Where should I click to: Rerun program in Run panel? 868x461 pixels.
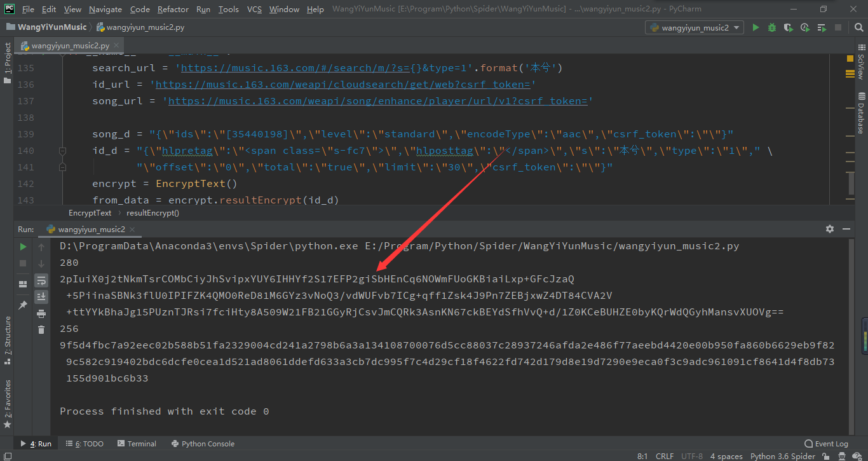click(23, 247)
